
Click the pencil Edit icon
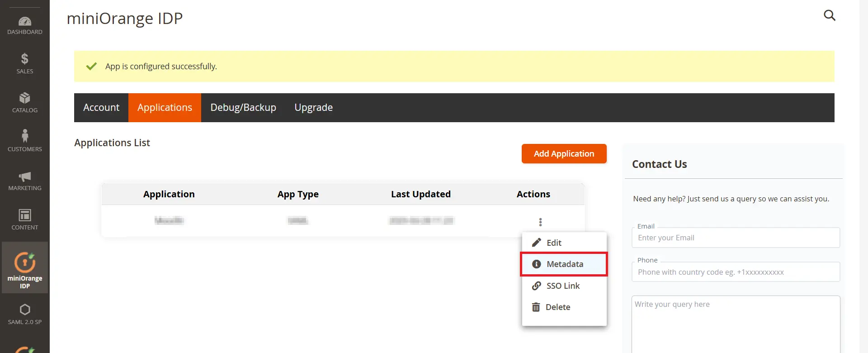click(x=537, y=243)
